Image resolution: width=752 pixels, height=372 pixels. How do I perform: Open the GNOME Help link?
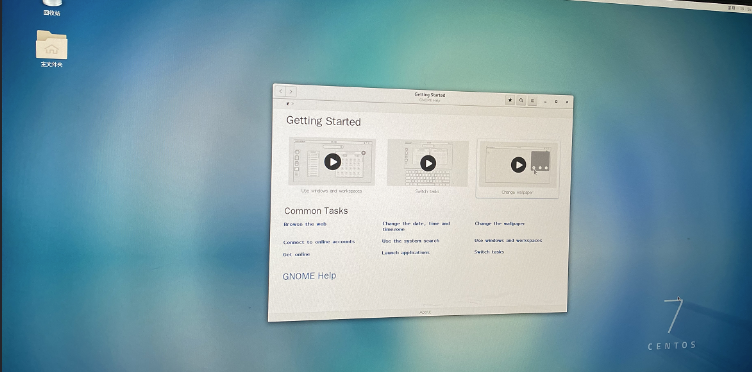pos(309,276)
